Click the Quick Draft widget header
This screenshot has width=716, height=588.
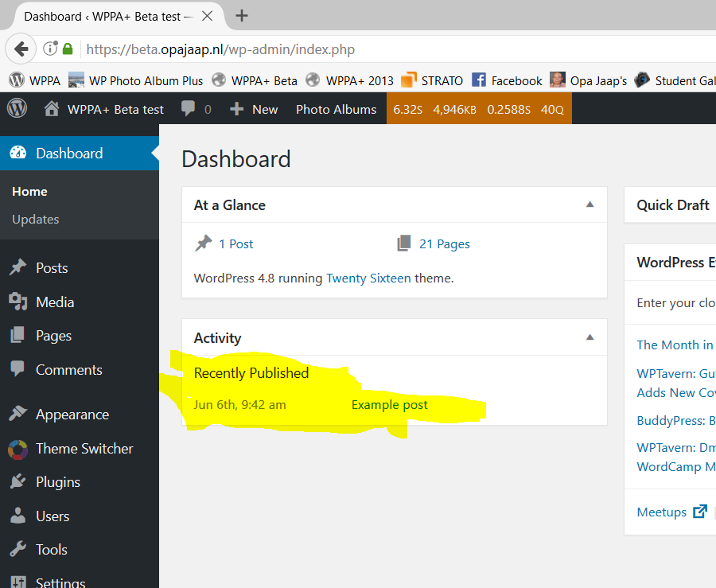(x=670, y=205)
